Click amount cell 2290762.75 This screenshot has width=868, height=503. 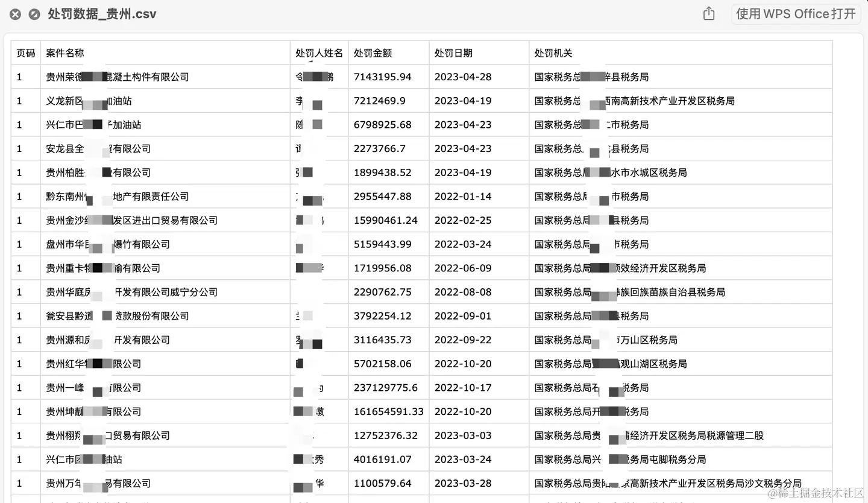(x=389, y=292)
